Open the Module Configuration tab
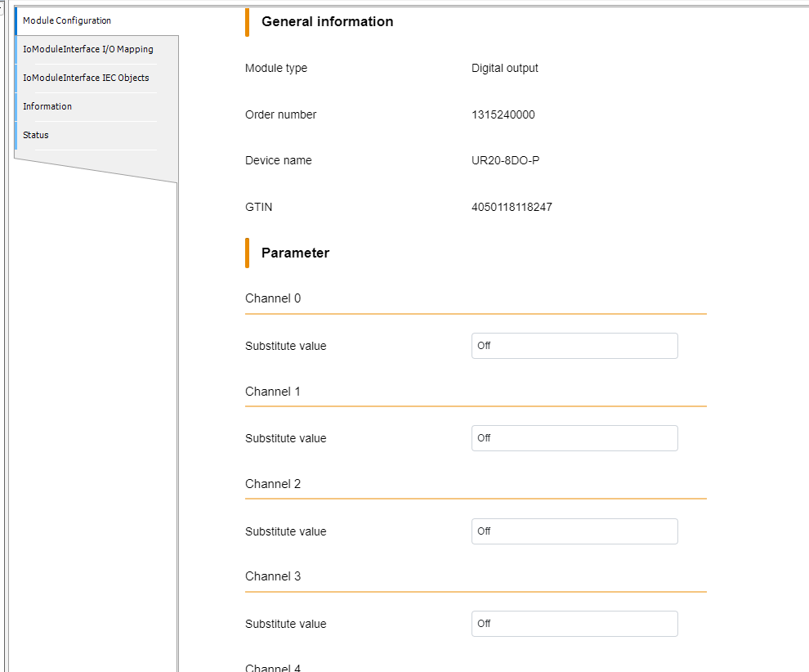This screenshot has height=672, width=809. pos(67,20)
